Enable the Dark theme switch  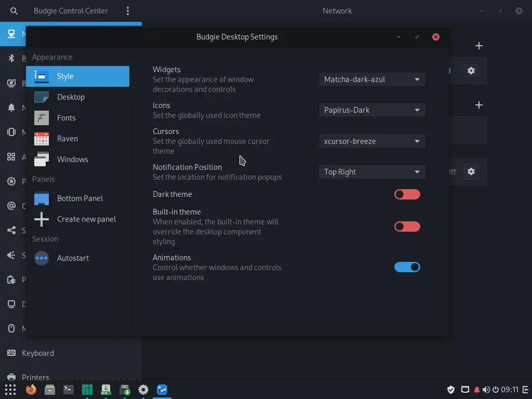pos(407,194)
